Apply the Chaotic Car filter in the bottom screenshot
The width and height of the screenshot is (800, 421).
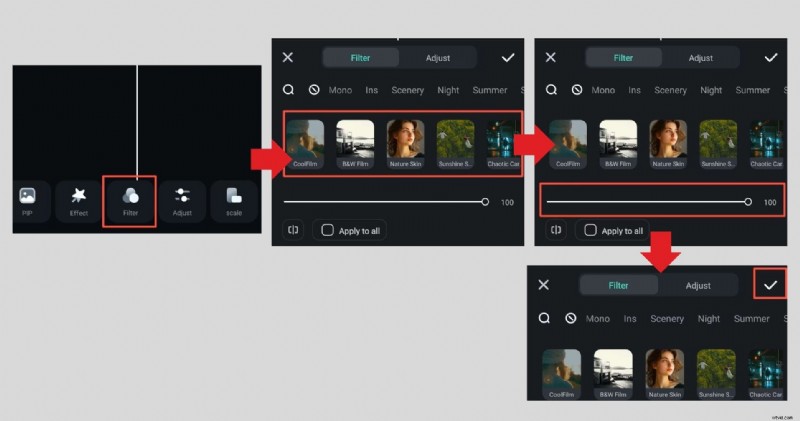coord(765,374)
